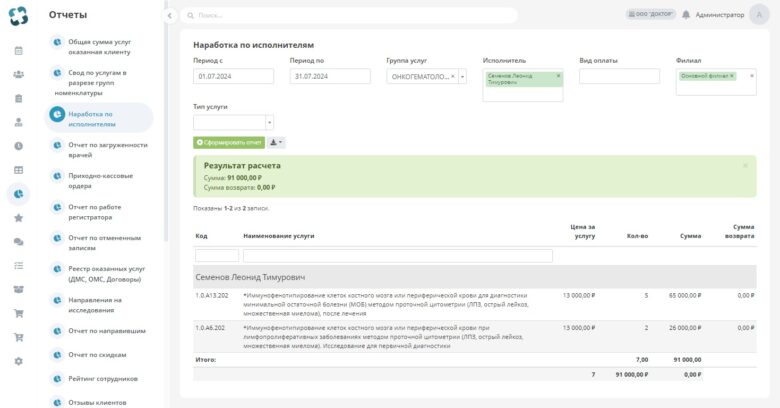Click the green 'Сформировать отчет' button
The image size is (780, 408).
click(x=229, y=142)
